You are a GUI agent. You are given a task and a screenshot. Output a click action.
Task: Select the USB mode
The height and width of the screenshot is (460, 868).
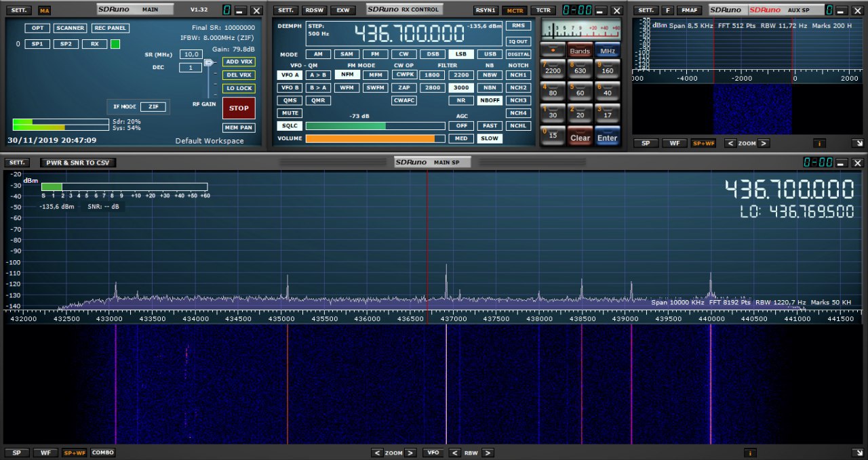coord(488,54)
